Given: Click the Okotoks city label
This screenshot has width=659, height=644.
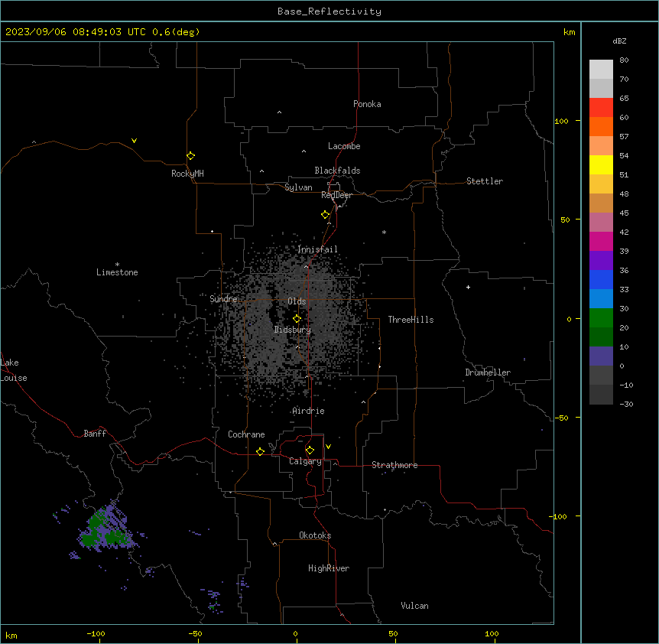Looking at the screenshot, I should pos(315,535).
